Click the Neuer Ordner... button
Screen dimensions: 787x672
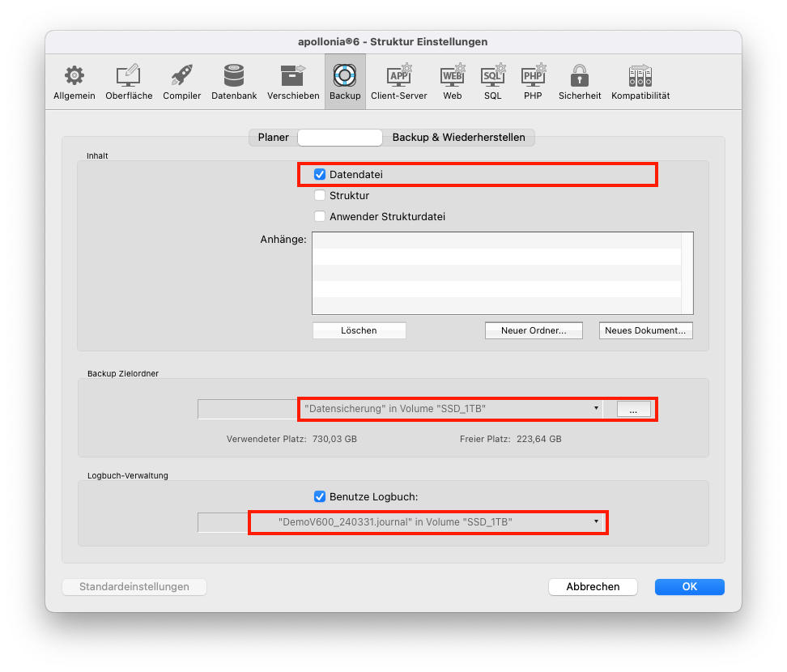pos(533,330)
